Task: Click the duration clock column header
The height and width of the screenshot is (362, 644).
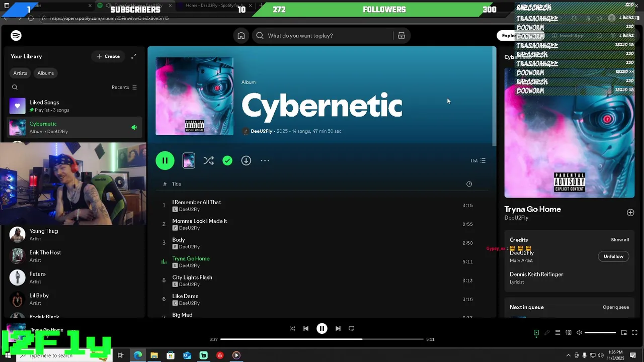Action: click(x=469, y=184)
